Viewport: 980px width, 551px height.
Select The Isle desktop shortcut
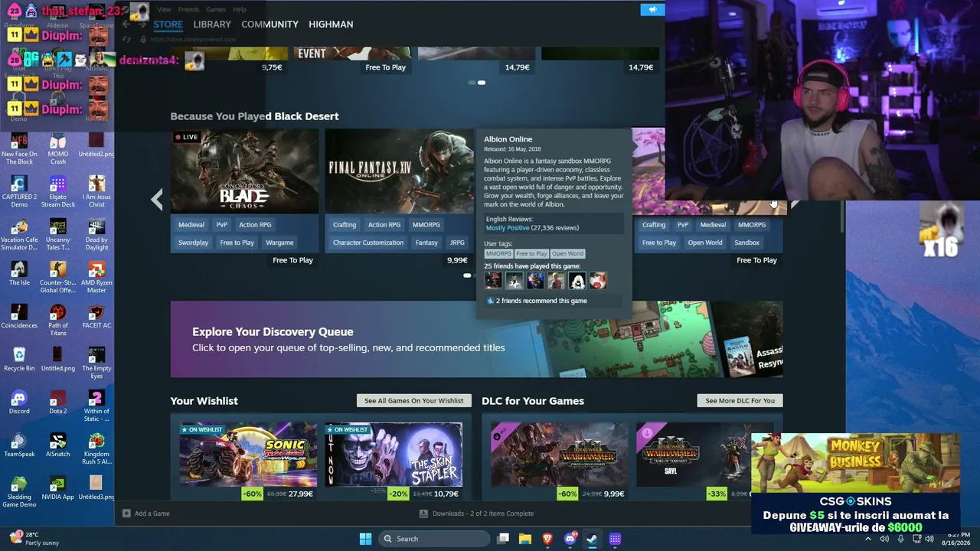tap(19, 274)
